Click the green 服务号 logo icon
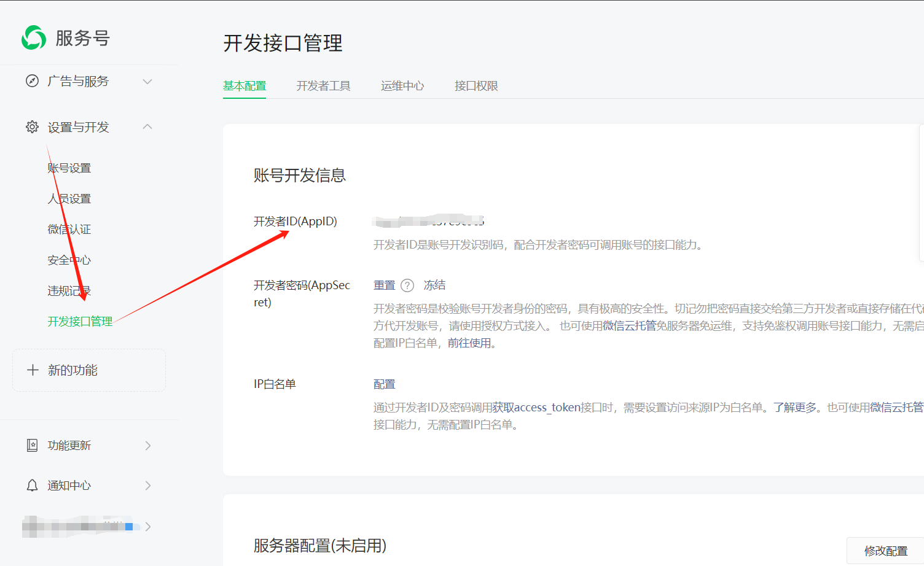 [x=34, y=37]
